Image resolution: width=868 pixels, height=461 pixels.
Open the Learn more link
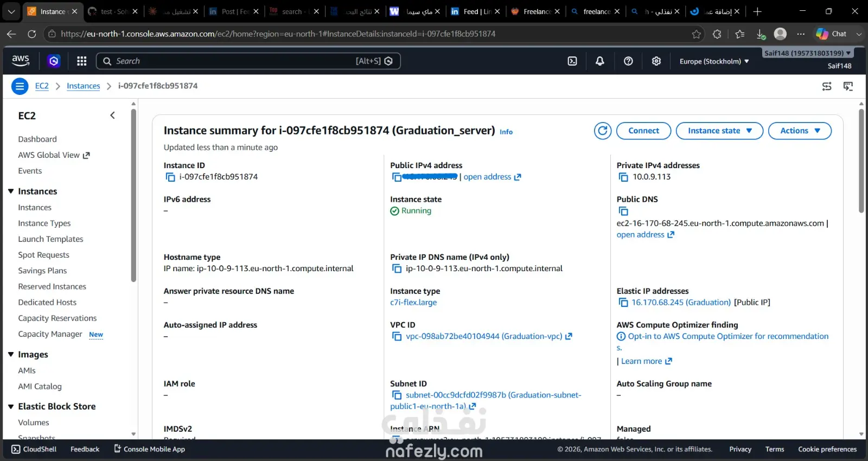click(647, 361)
